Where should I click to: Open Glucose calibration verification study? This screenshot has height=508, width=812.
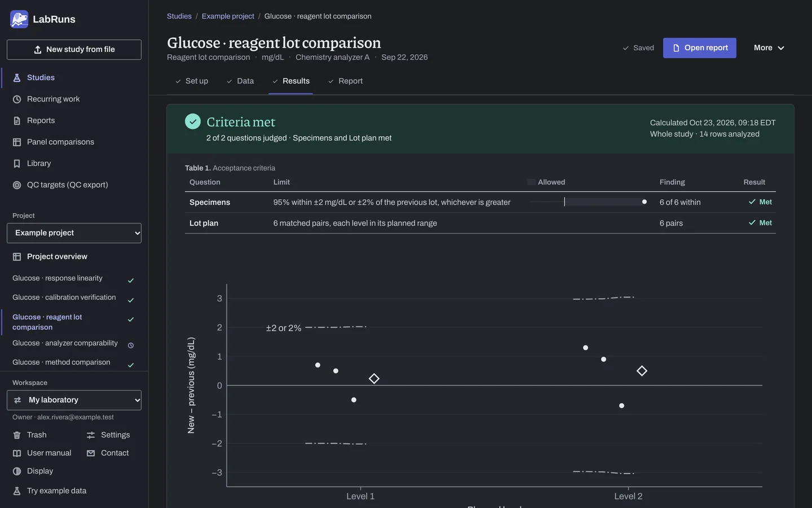[74, 298]
